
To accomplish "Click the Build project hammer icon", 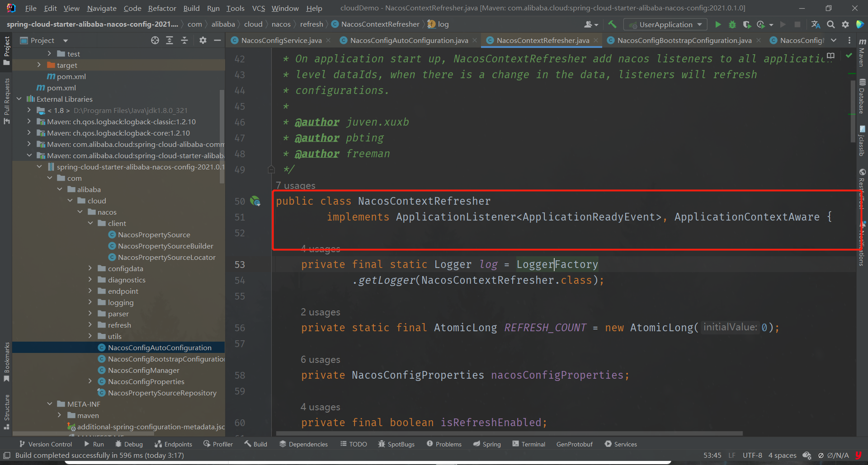I will tap(612, 24).
